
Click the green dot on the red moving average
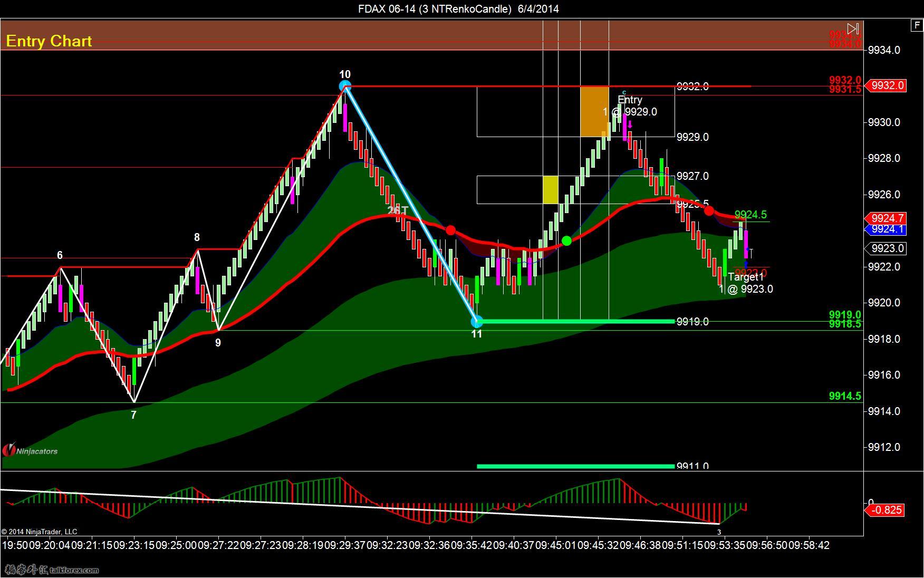[x=566, y=241]
